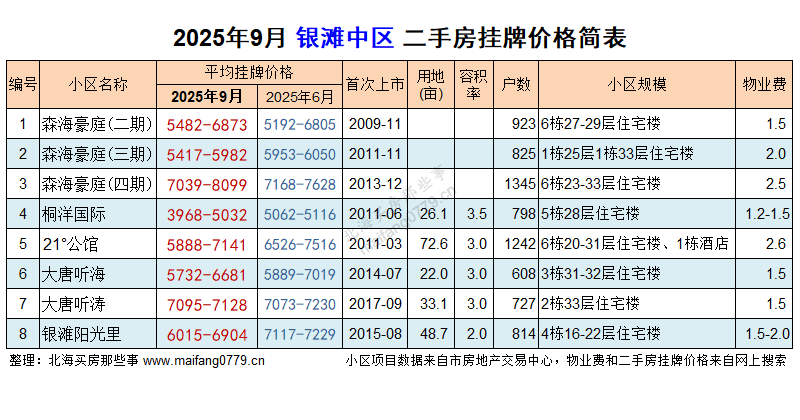
Task: Select the September price 5482-6873
Action: click(x=207, y=125)
